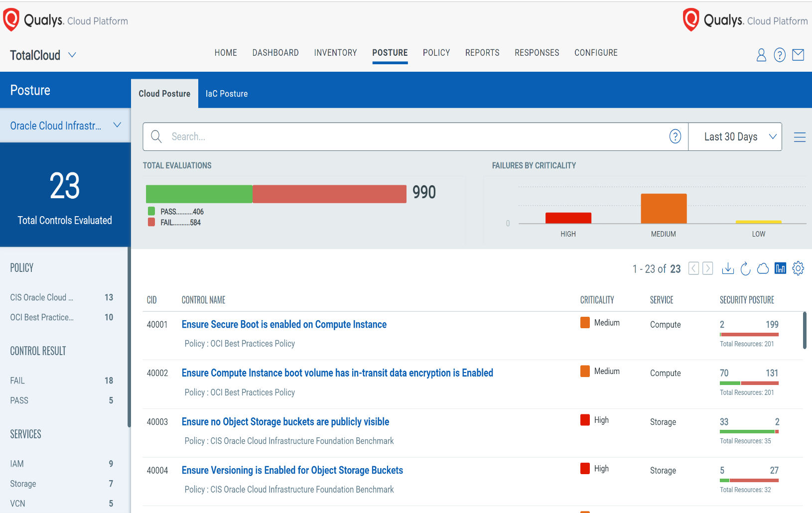Open the Last 30 Days time filter
This screenshot has height=513, width=812.
735,136
